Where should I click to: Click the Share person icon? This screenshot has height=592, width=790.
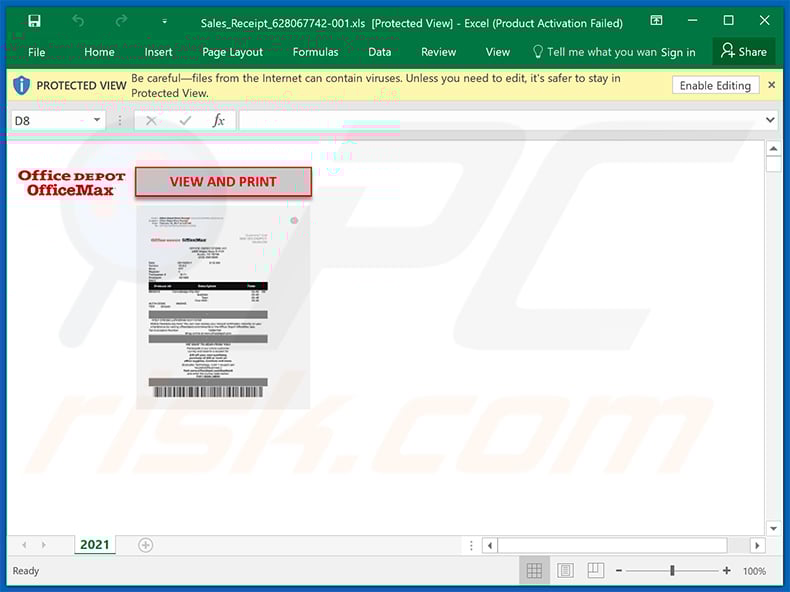[728, 51]
